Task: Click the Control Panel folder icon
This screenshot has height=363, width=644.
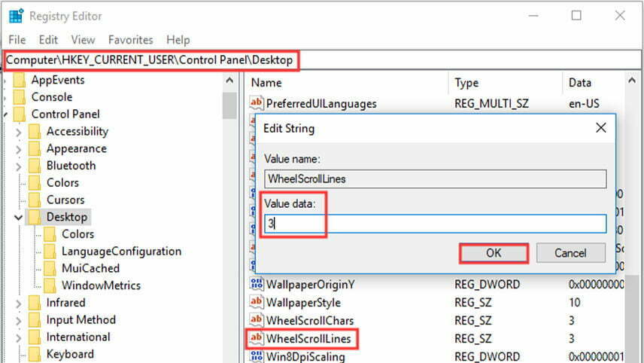Action: pyautogui.click(x=20, y=114)
